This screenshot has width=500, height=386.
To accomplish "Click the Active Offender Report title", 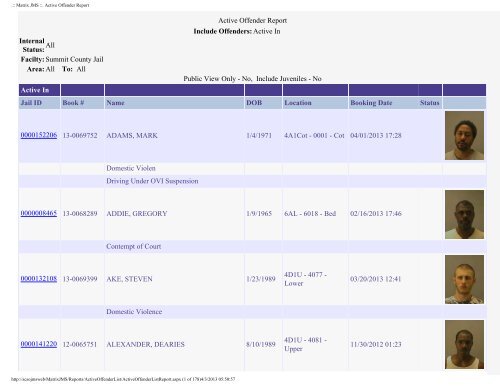I will (253, 21).
